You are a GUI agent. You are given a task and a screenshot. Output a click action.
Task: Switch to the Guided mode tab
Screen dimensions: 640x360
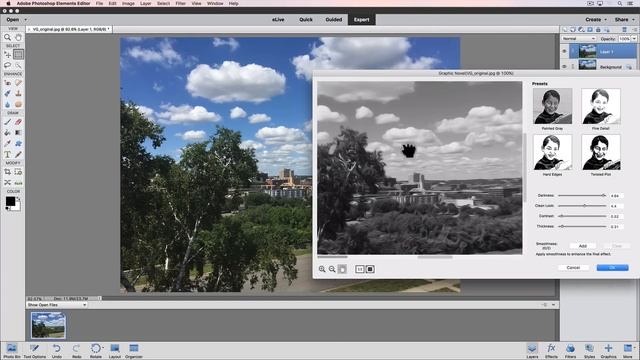pos(333,20)
